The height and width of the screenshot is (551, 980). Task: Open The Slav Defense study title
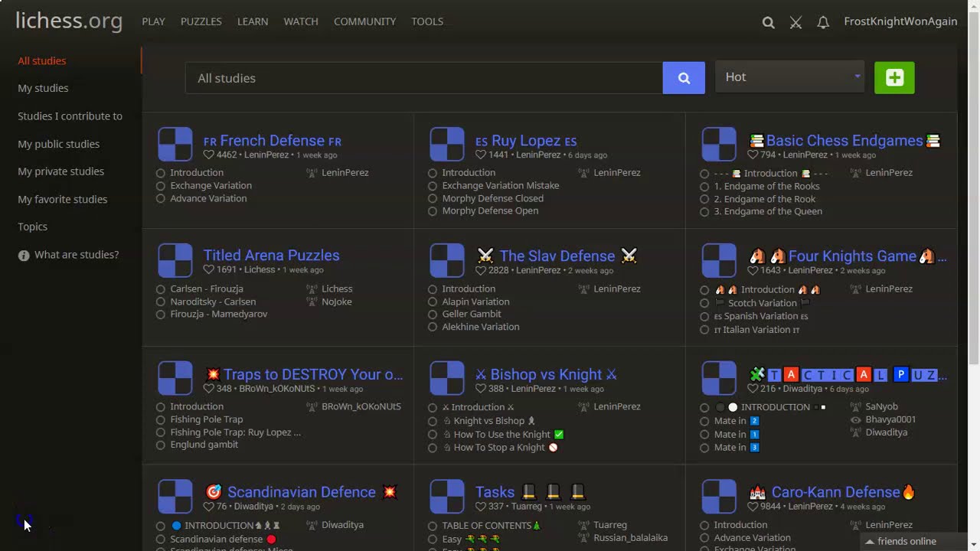tap(557, 256)
